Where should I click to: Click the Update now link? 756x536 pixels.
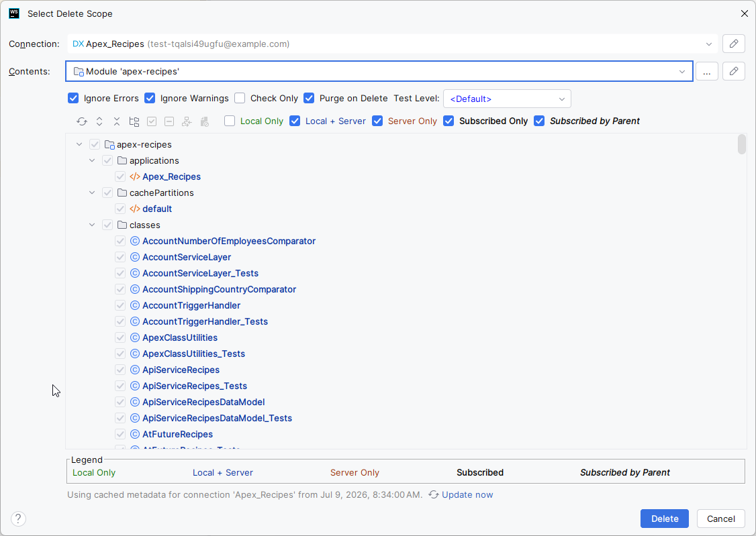467,494
